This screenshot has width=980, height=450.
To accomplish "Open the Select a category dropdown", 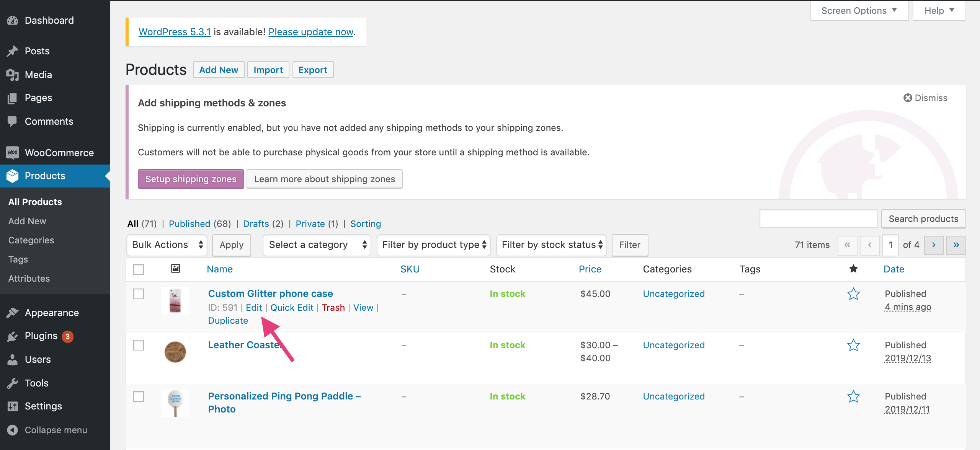I will pos(317,245).
